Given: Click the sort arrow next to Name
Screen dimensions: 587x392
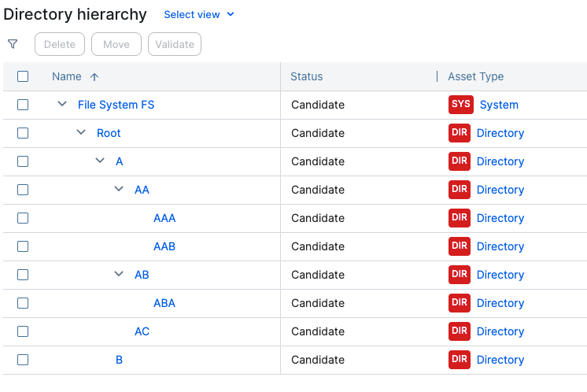Looking at the screenshot, I should 94,77.
